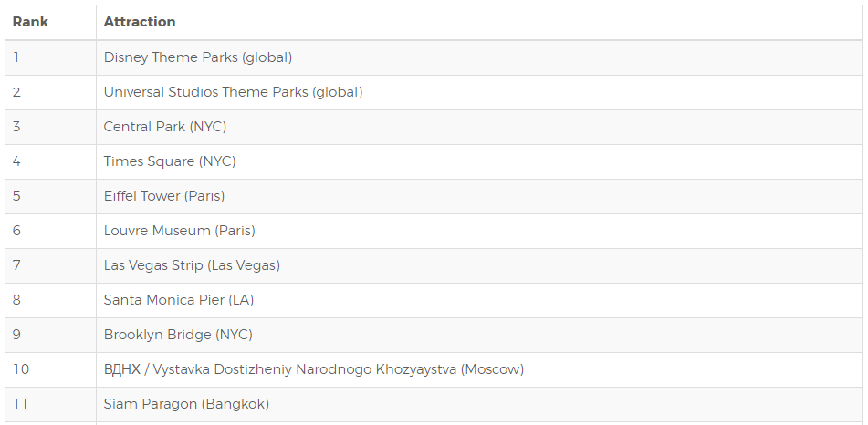This screenshot has height=425, width=868.
Task: Click rank number 5 cell
Action: point(50,196)
